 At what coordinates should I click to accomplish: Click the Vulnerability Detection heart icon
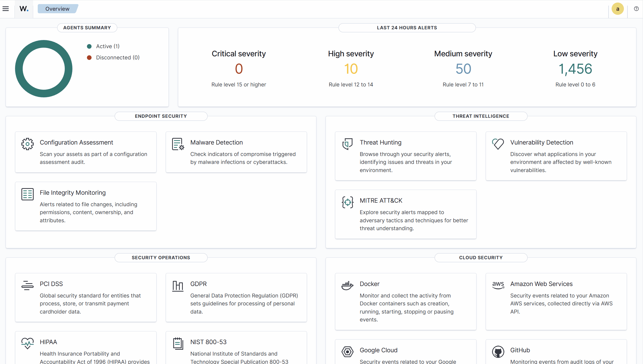click(x=498, y=144)
